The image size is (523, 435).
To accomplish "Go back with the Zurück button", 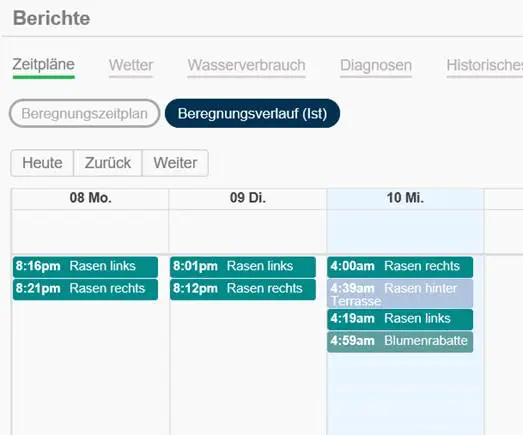I will pyautogui.click(x=108, y=163).
